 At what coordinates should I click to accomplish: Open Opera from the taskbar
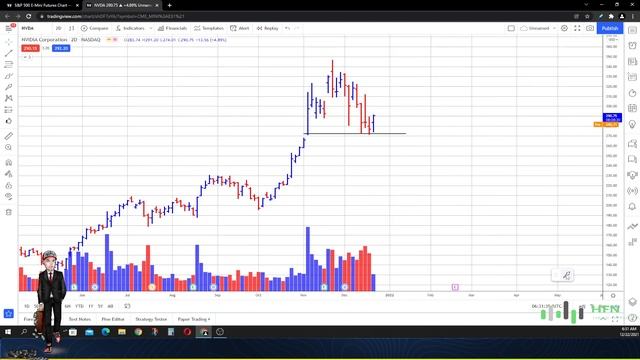coord(187,332)
